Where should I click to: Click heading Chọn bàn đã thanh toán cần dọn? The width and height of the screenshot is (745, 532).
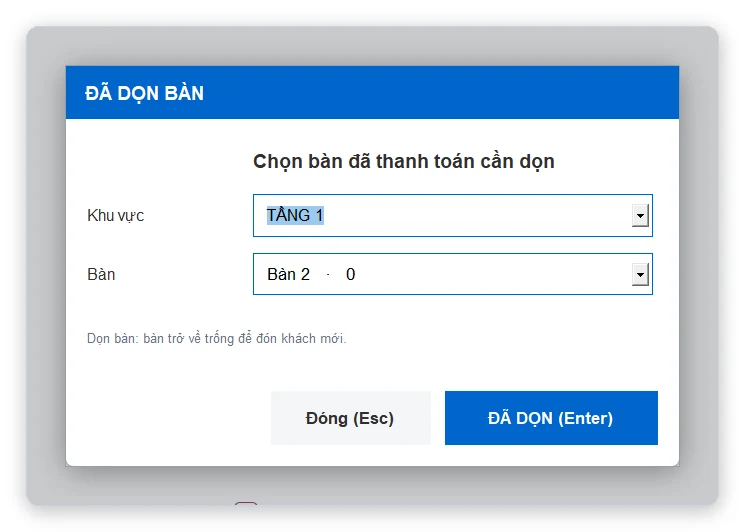(404, 162)
